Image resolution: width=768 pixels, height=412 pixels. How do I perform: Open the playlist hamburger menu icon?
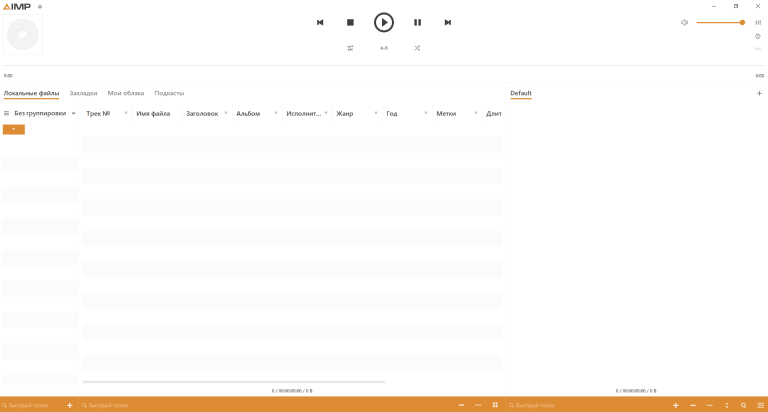coord(761,405)
